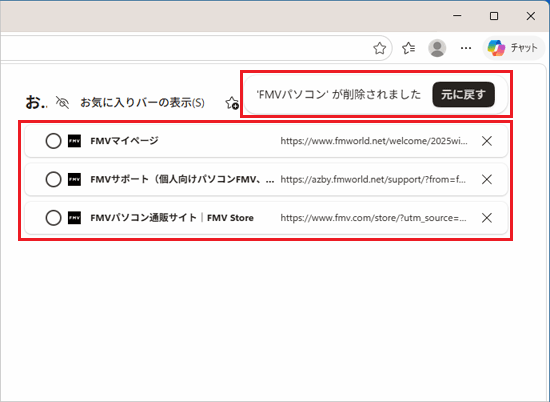Maximize the browser window
The width and height of the screenshot is (550, 402).
pos(494,16)
